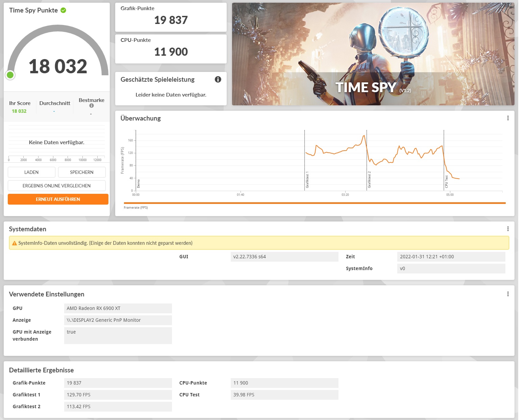This screenshot has height=420, width=527.
Task: Click the Verwendete Einstellungen heading
Action: [x=47, y=294]
